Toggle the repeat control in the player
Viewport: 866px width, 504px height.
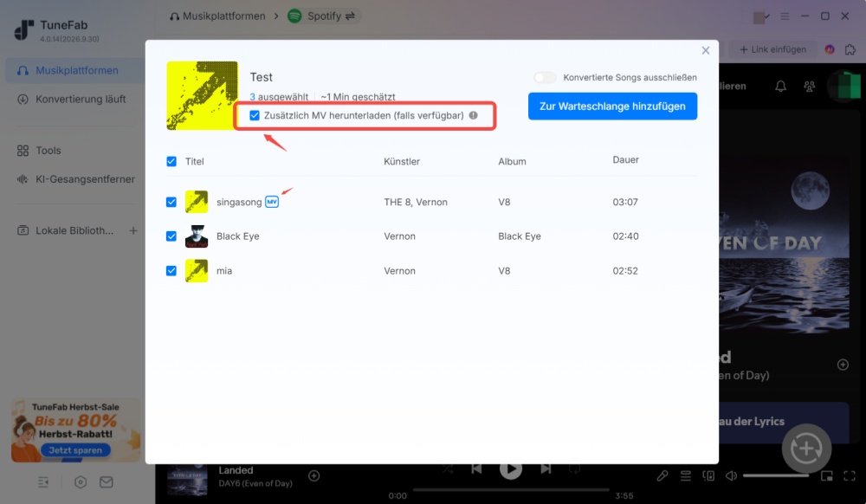[x=574, y=468]
